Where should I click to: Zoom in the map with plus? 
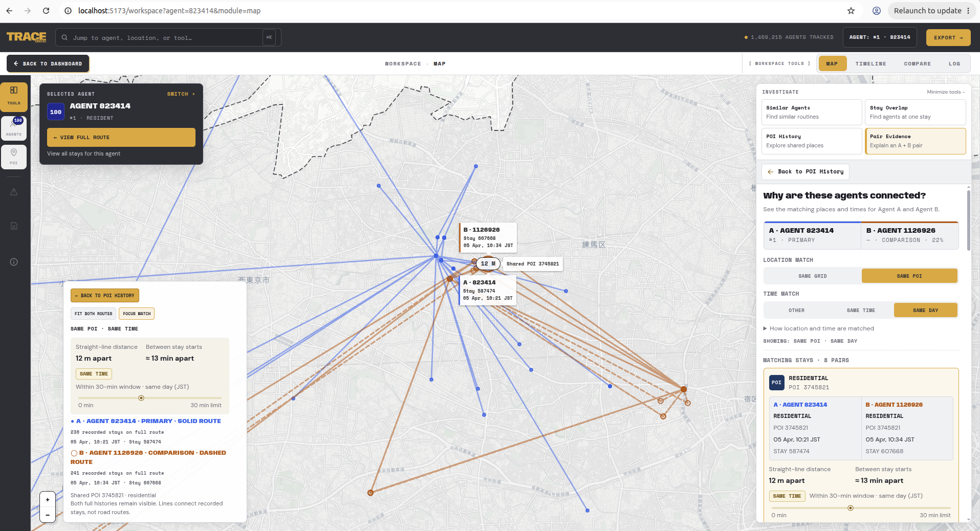pos(48,500)
